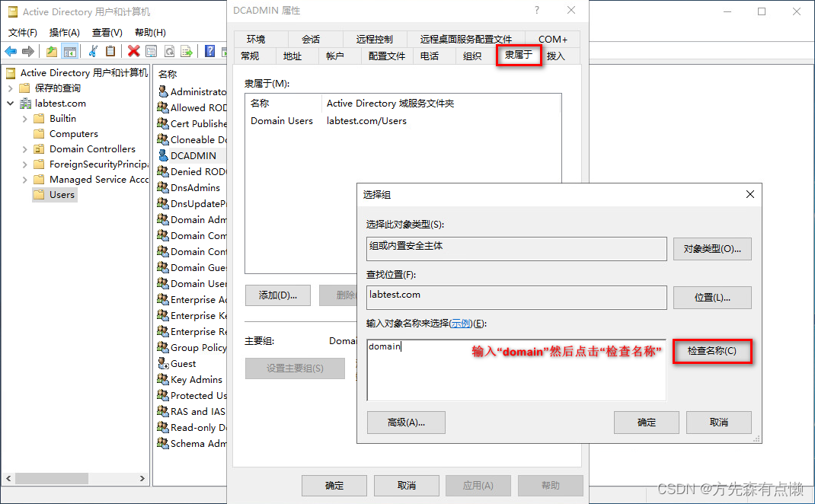Click the Paste clipboard icon
This screenshot has width=815, height=504.
[110, 51]
